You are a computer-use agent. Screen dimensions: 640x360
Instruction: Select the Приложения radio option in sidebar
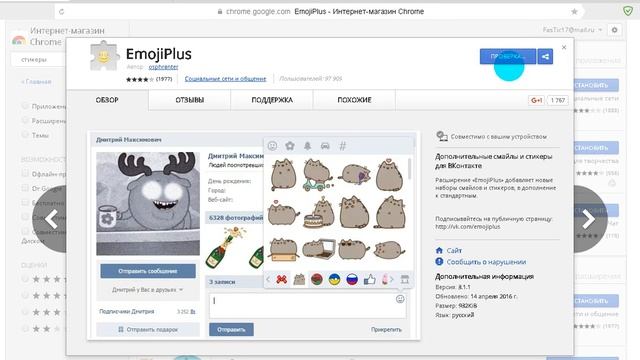point(25,106)
